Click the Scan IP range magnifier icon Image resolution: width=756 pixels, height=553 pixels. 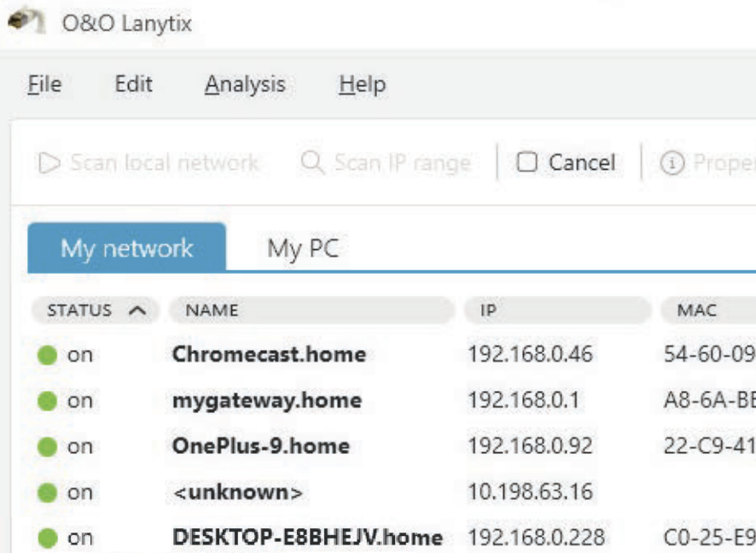(313, 162)
